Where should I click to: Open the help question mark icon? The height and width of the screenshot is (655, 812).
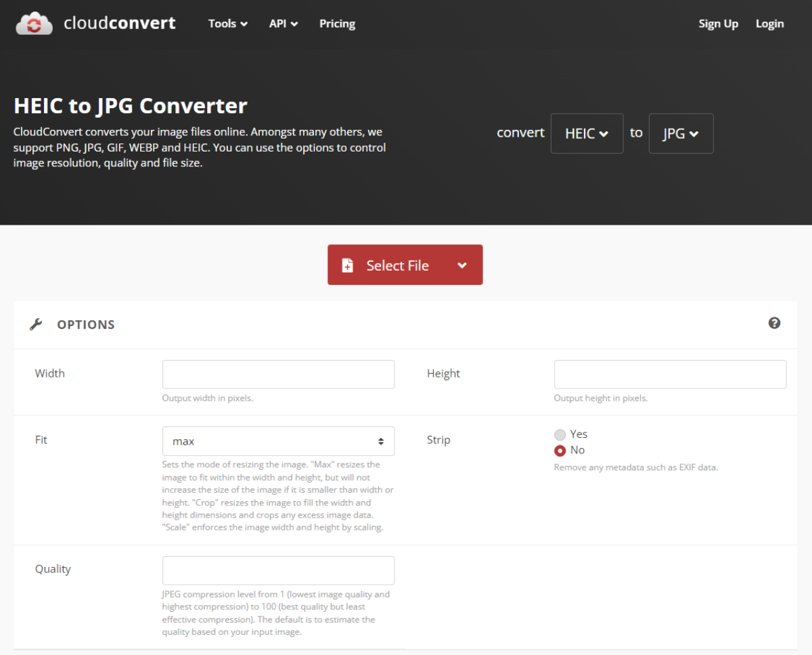pos(774,323)
